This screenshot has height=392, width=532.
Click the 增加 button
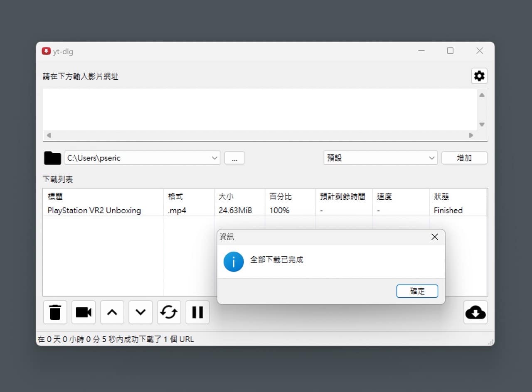pos(464,158)
